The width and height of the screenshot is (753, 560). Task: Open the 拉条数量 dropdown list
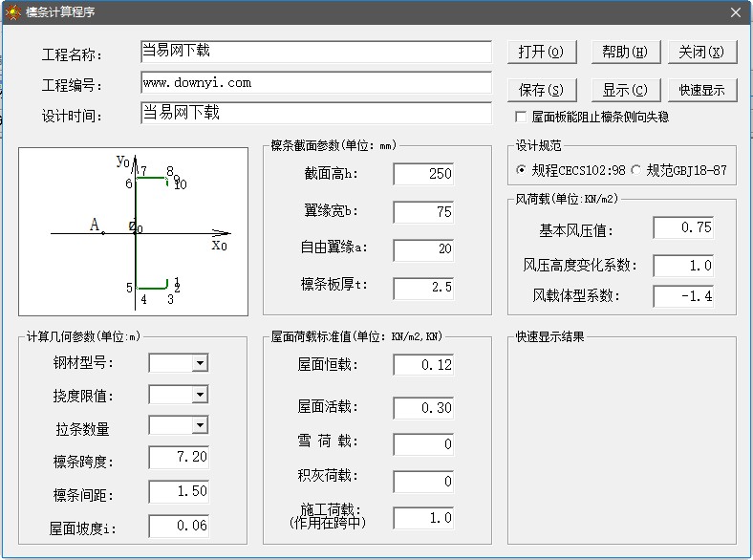tap(200, 425)
